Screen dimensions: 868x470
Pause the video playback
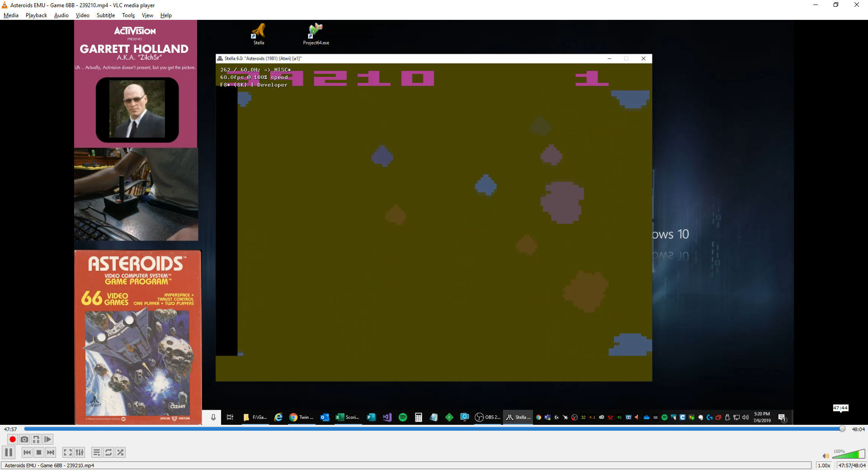pyautogui.click(x=9, y=452)
